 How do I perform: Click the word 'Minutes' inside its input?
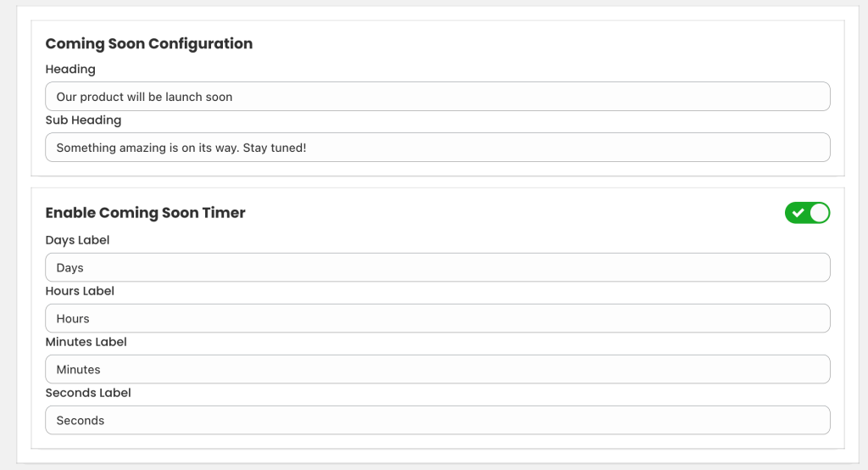tap(78, 369)
